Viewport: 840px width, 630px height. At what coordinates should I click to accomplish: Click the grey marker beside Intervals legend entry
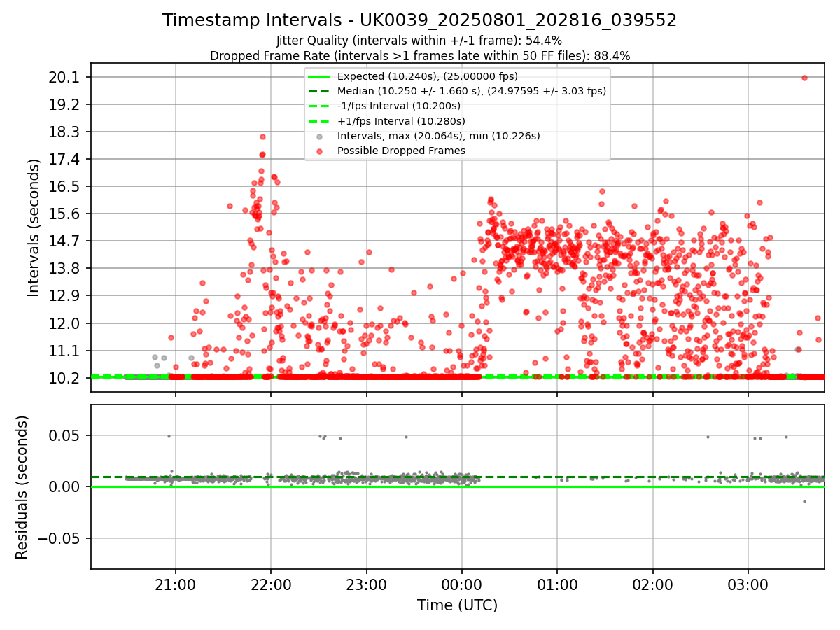(x=319, y=136)
